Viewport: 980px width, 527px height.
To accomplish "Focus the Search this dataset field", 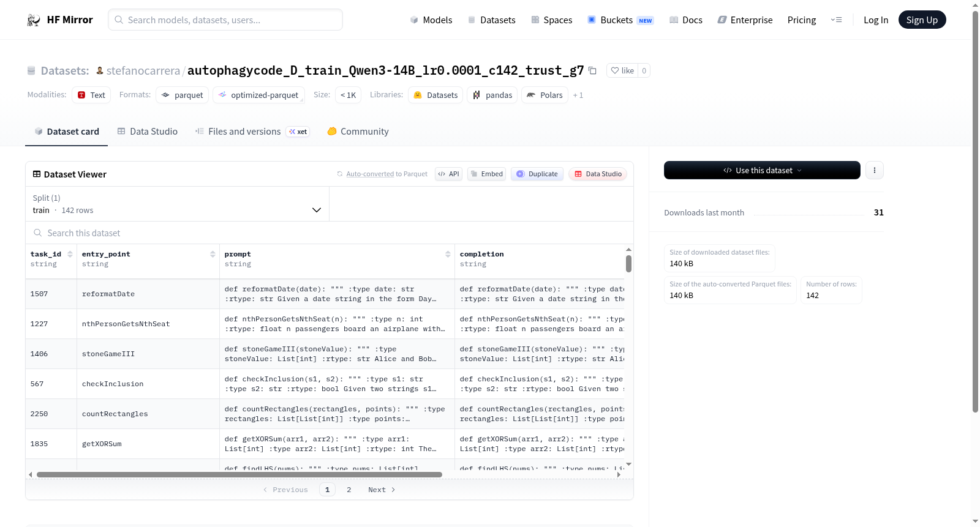I will tap(330, 233).
